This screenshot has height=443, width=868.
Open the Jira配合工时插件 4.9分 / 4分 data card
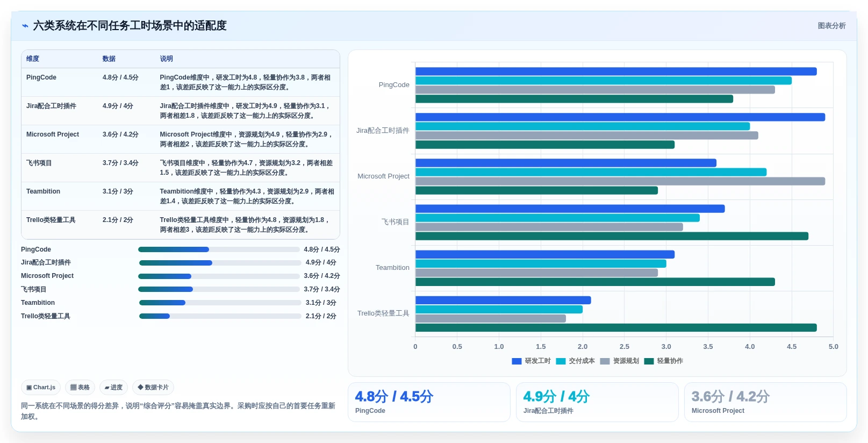click(597, 402)
